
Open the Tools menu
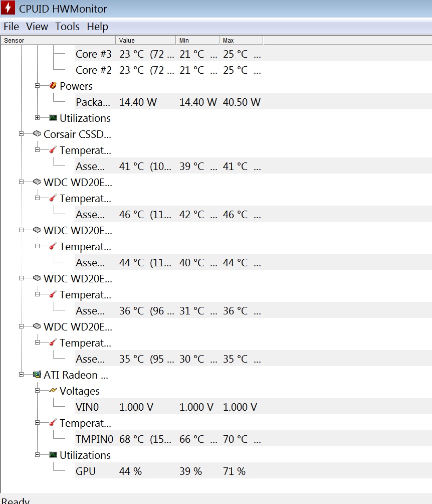pos(67,27)
